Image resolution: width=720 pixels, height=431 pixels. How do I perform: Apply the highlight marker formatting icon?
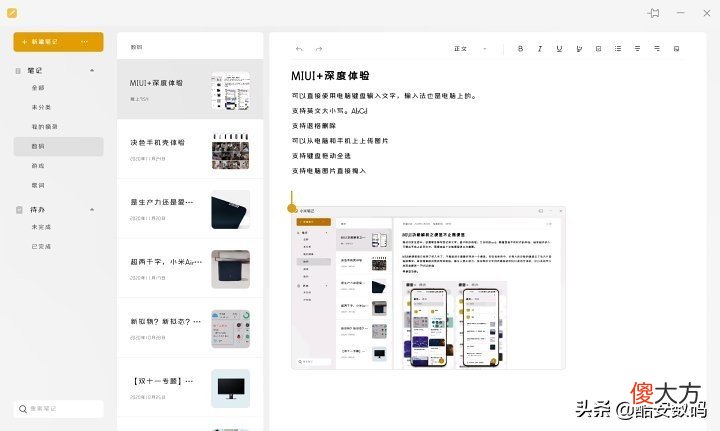[579, 49]
